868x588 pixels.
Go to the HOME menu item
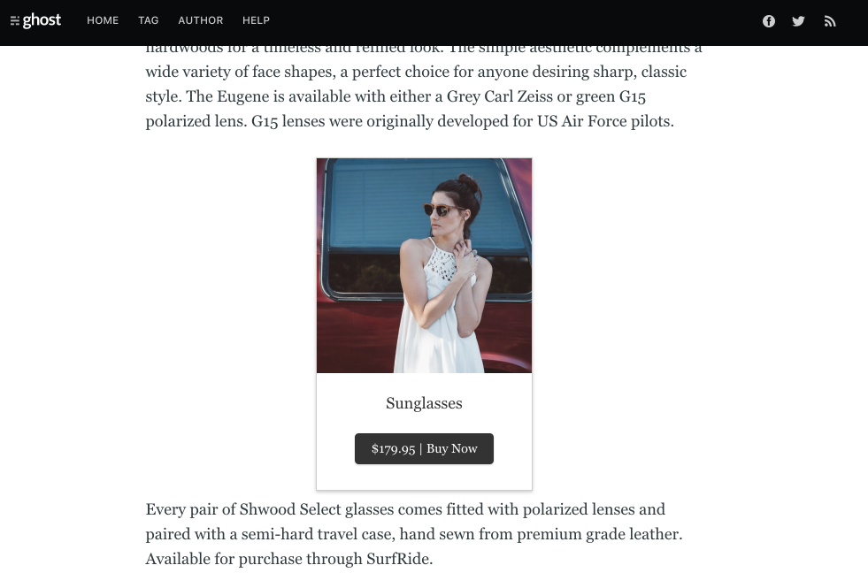click(x=103, y=20)
